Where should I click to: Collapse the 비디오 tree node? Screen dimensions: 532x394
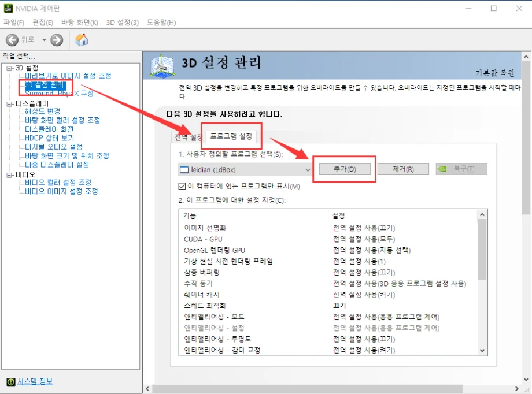point(9,175)
